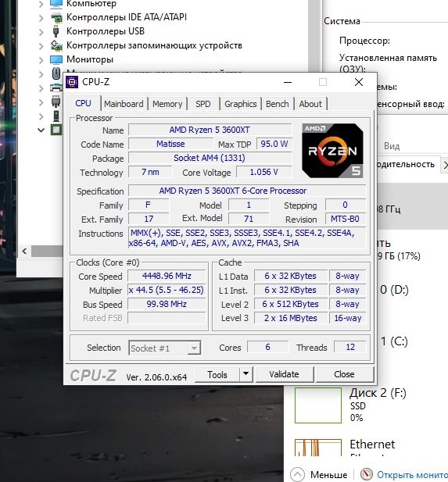Select Контроллеры USB tree item

106,31
